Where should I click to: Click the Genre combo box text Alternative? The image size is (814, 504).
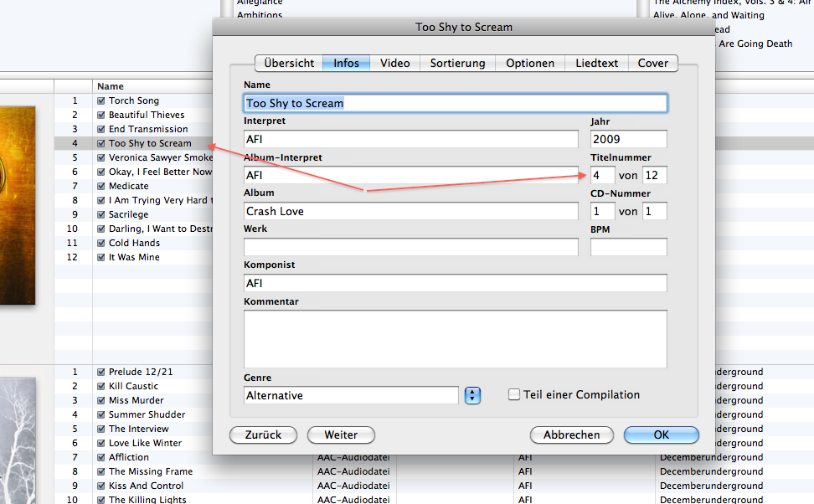tap(351, 395)
